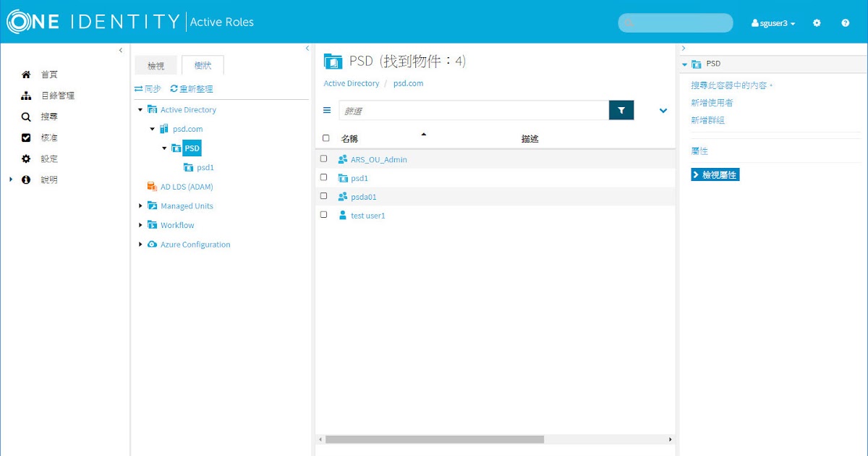Switch to the 樹狀 tab

tap(203, 64)
